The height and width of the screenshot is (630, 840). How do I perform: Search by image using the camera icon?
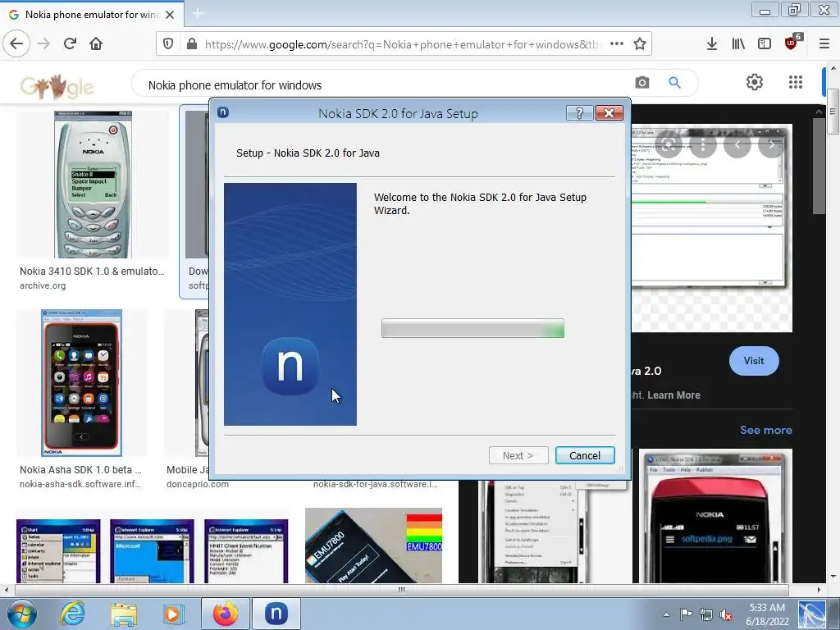pyautogui.click(x=641, y=83)
